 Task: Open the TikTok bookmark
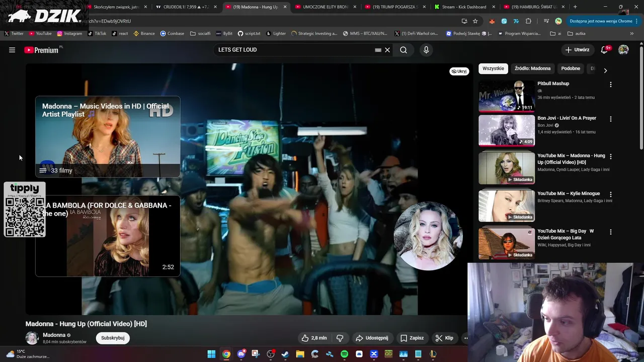97,33
